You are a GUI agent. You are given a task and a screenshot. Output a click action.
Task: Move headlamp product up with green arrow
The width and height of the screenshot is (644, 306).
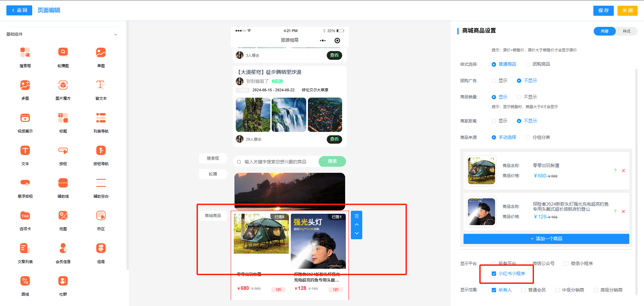pyautogui.click(x=615, y=211)
